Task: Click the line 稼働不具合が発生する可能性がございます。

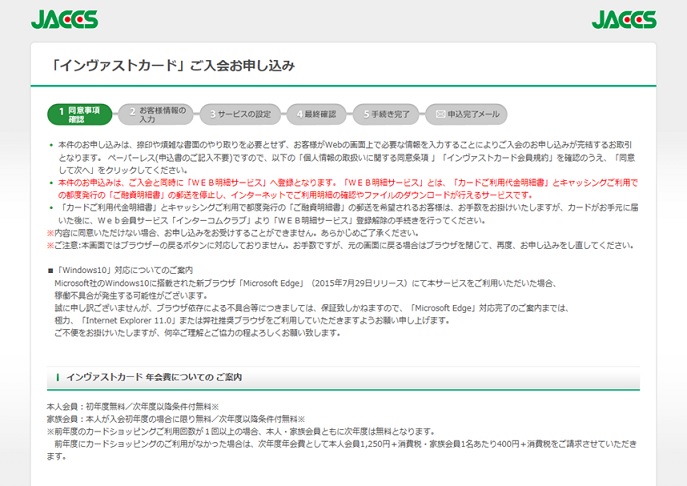Action: point(131,295)
